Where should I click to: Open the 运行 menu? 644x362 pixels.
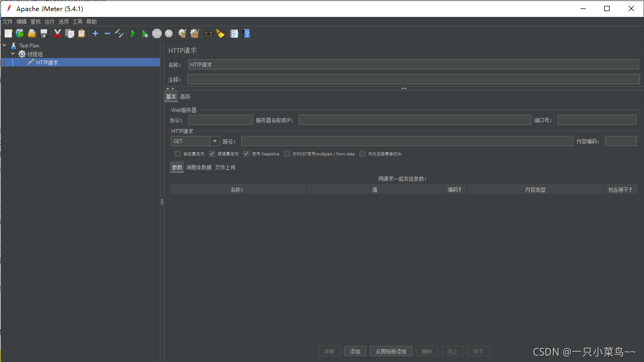coord(49,22)
